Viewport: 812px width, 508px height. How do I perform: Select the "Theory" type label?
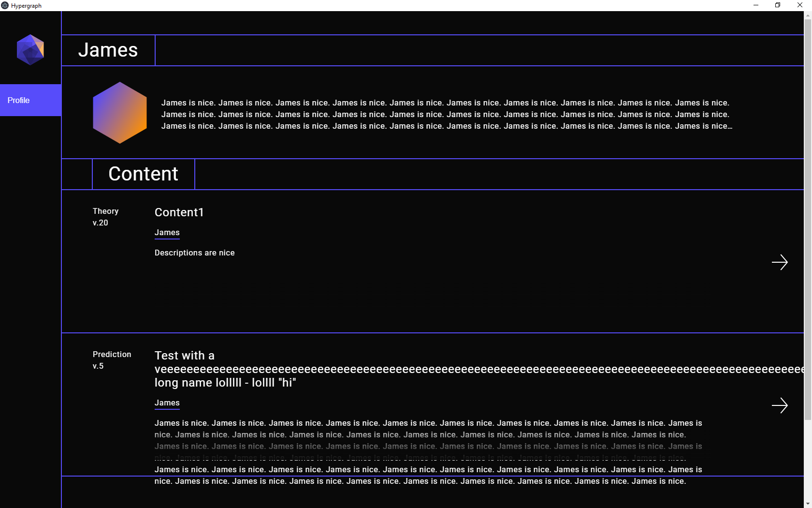[x=106, y=211]
